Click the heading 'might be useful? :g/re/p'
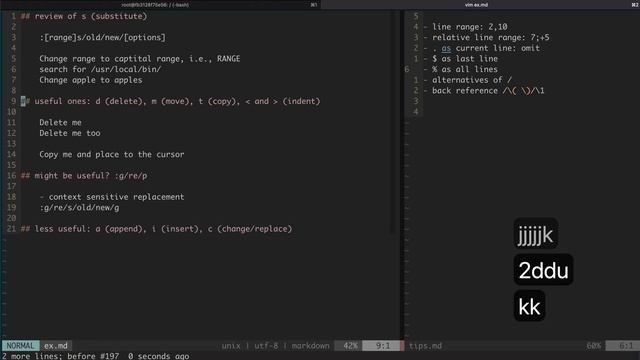The width and height of the screenshot is (640, 360). coord(84,176)
